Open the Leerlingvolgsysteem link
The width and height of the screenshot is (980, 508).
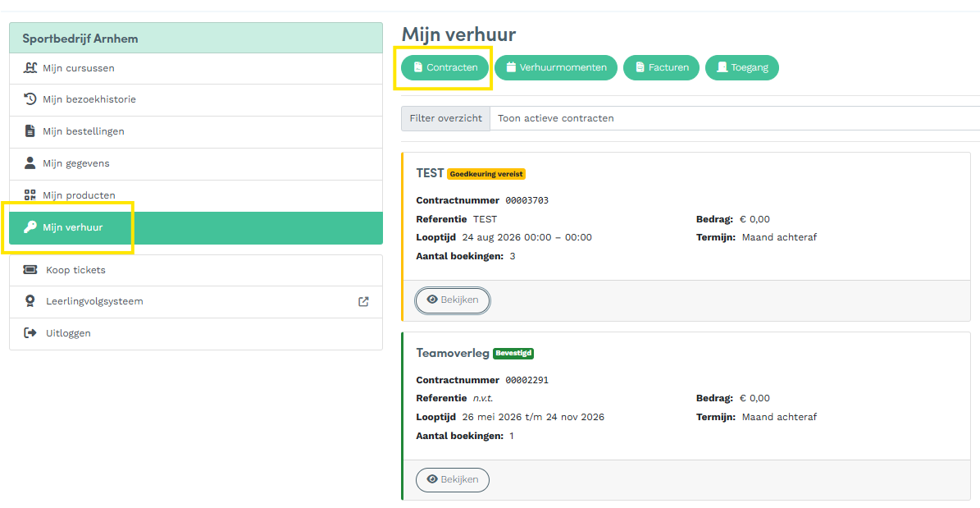(x=196, y=301)
